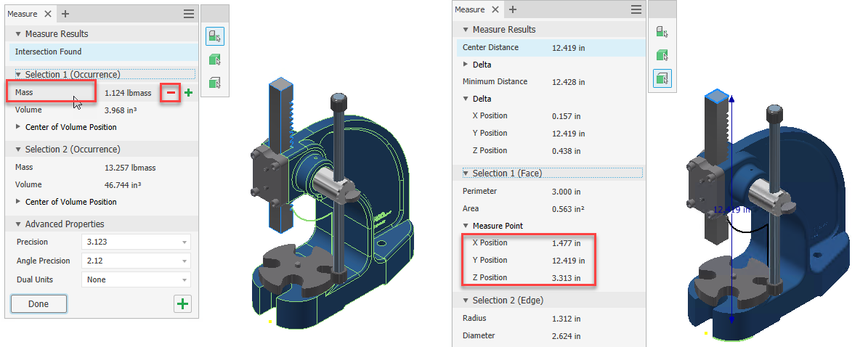Click Minimum Distance value 12.428 in
Image resolution: width=868 pixels, height=347 pixels.
(x=569, y=82)
